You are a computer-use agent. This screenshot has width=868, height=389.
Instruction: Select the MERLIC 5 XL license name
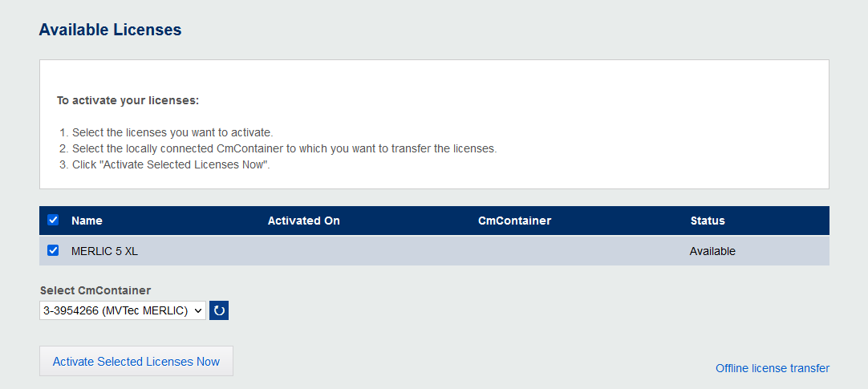tap(104, 251)
